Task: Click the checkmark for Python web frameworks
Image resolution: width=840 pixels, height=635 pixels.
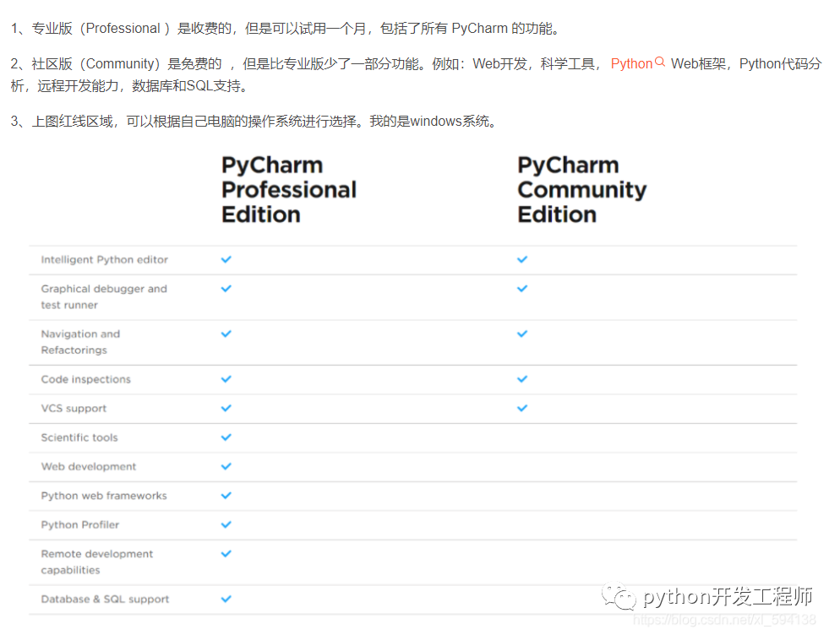Action: [x=226, y=496]
